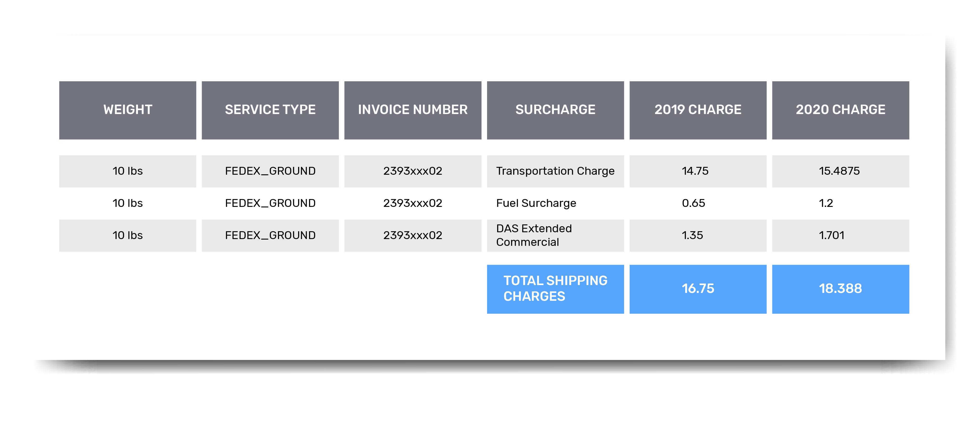Click the 18.388 total value
The image size is (980, 436).
click(841, 289)
